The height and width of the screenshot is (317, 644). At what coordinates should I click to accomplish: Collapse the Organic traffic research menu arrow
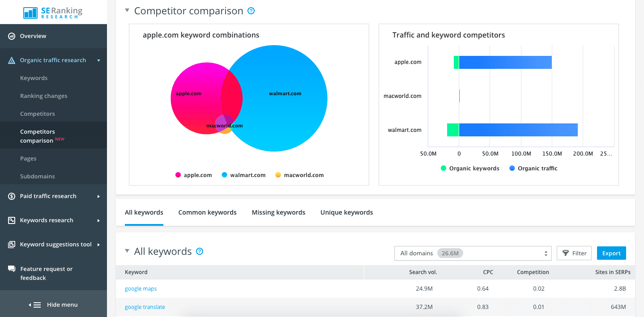pyautogui.click(x=98, y=60)
